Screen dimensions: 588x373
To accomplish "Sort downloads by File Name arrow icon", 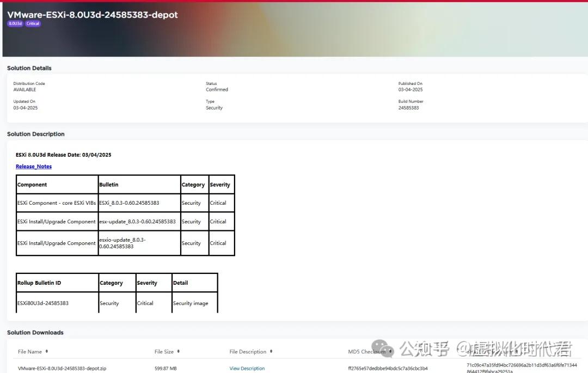I will coord(46,351).
